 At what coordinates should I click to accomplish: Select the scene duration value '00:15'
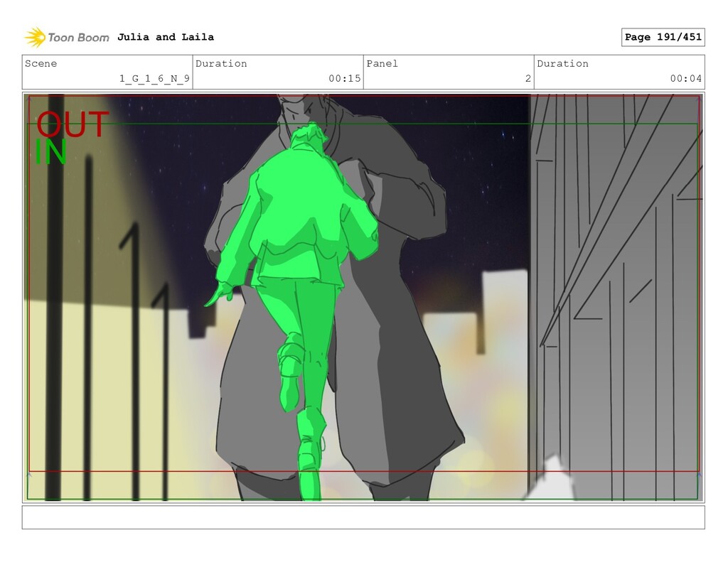345,78
